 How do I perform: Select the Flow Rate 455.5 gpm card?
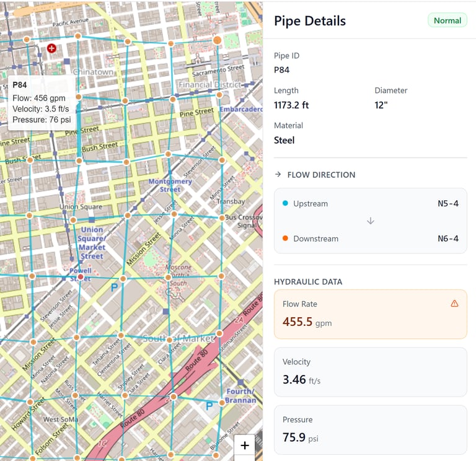point(371,314)
